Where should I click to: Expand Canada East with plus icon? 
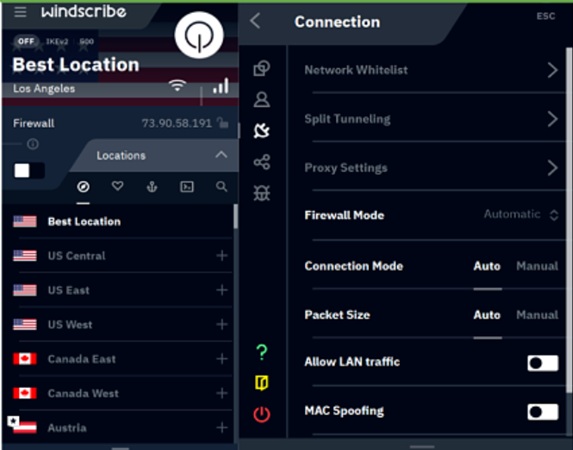coord(222,359)
